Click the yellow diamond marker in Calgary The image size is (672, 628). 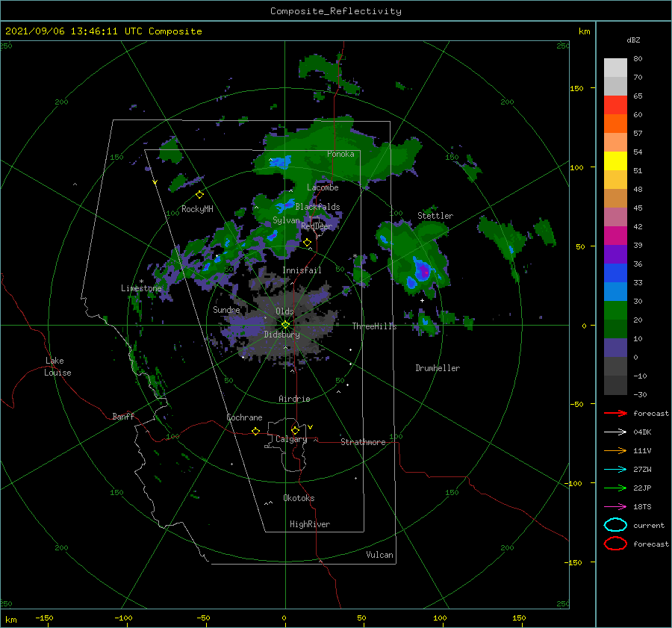(x=295, y=430)
